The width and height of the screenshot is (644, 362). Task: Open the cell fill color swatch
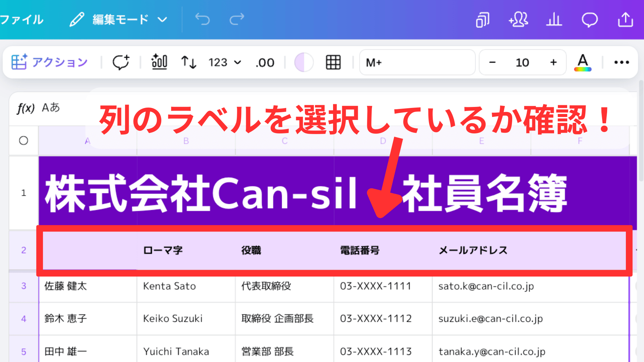[304, 62]
